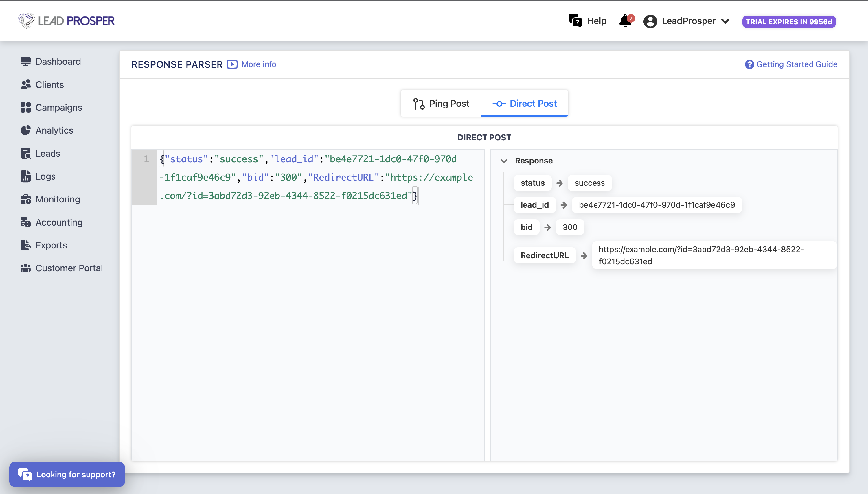Open the LeadProsper account dropdown

pyautogui.click(x=687, y=21)
